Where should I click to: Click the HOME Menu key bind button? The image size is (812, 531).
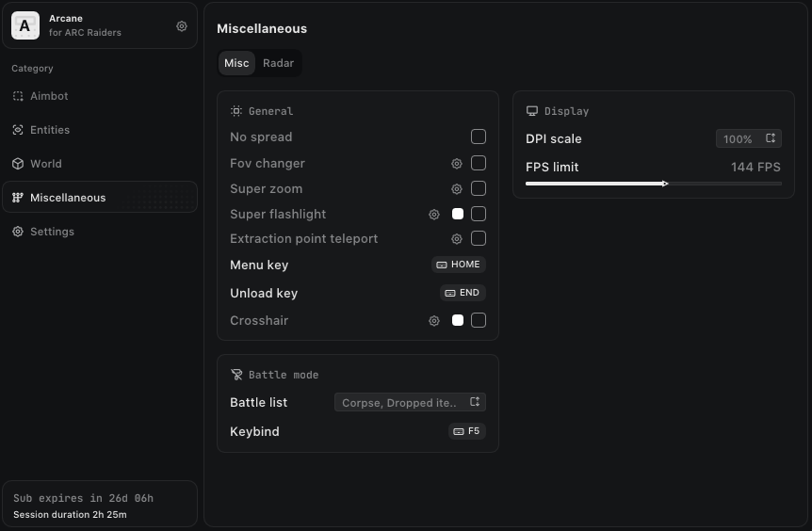(459, 265)
